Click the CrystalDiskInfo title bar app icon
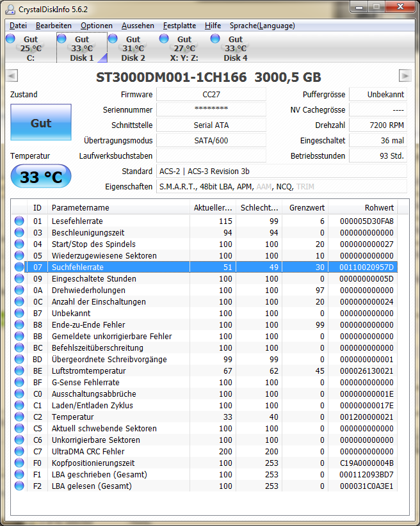The image size is (420, 526). [10, 9]
